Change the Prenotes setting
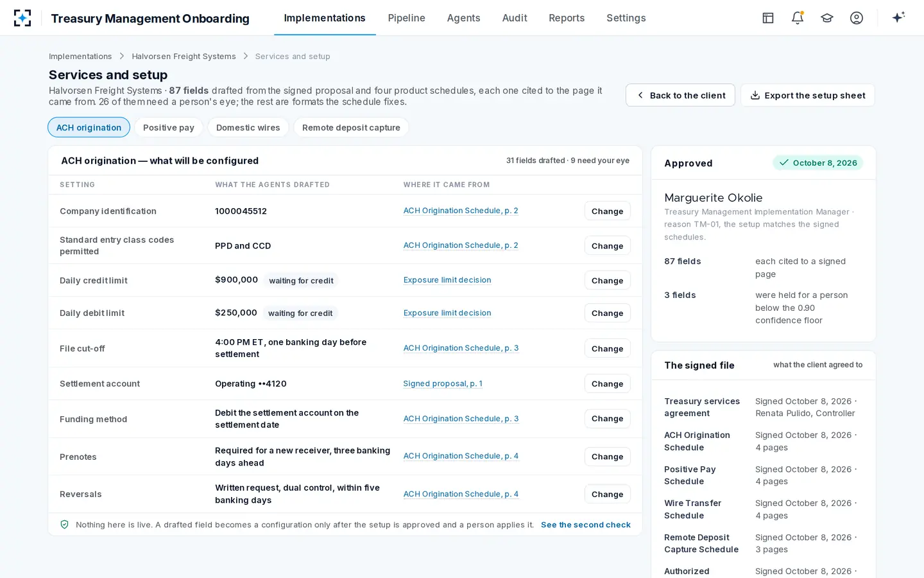The height and width of the screenshot is (578, 924). [607, 456]
